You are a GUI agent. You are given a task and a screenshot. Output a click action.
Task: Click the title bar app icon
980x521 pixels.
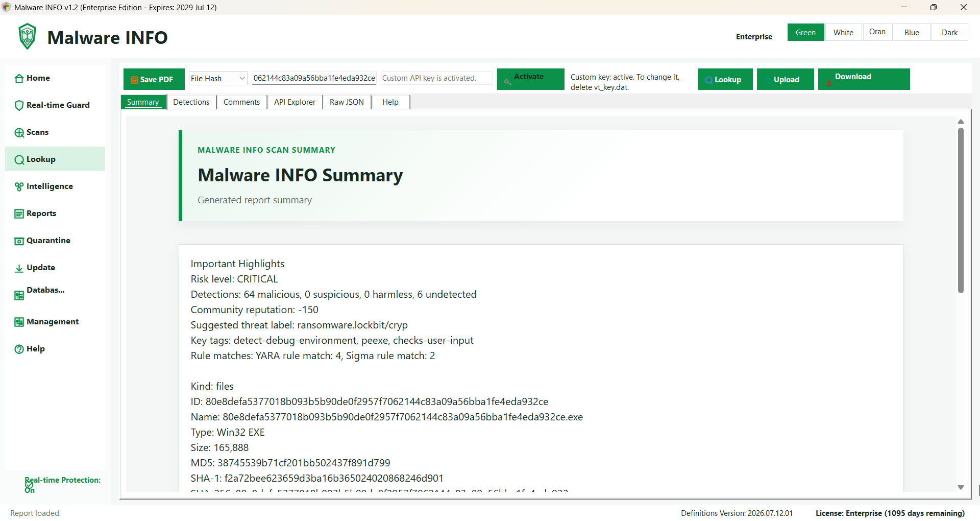(x=6, y=7)
